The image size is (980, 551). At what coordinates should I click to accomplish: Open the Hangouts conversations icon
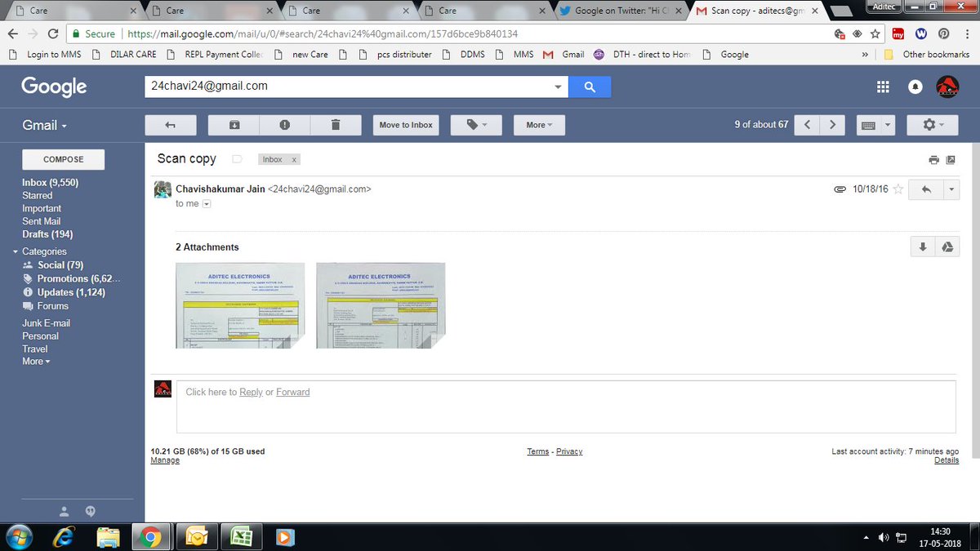[91, 511]
